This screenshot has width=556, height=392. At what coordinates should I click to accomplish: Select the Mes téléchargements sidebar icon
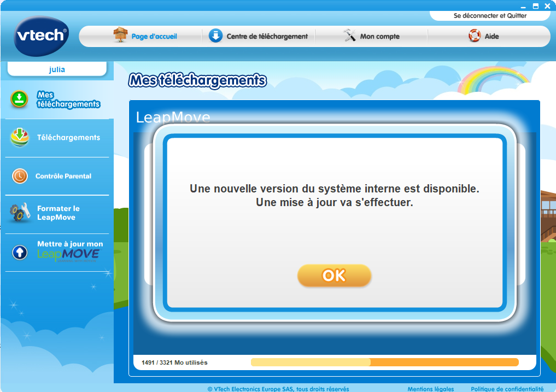click(x=19, y=100)
